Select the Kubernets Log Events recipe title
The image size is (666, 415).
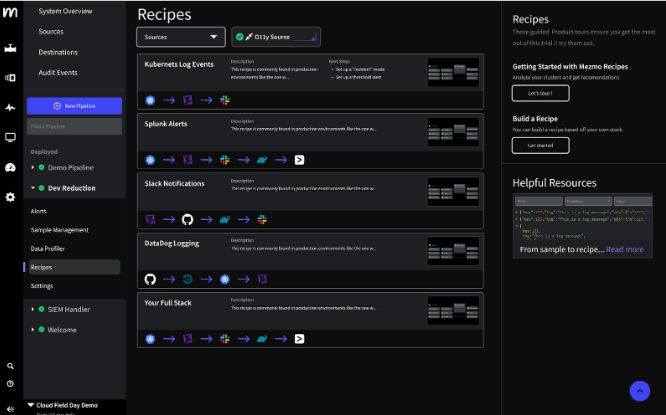click(179, 64)
